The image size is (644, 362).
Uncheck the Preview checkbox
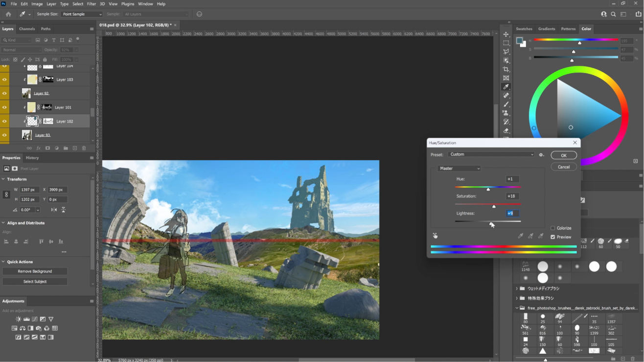pyautogui.click(x=553, y=237)
